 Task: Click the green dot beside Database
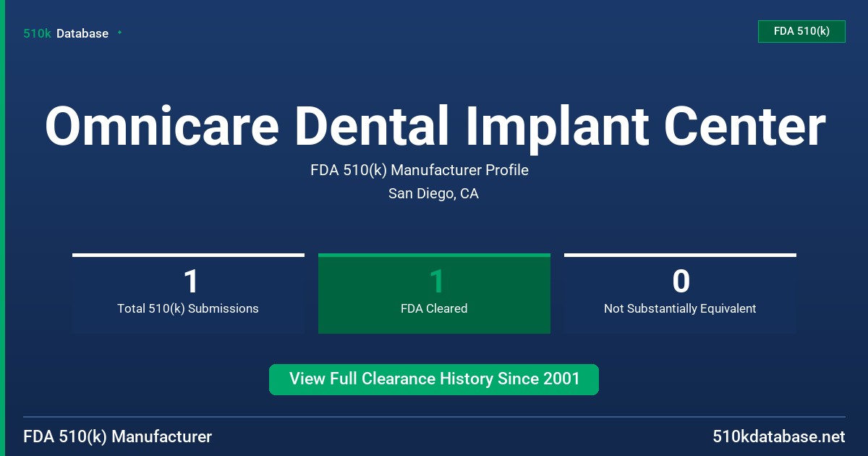[x=119, y=33]
